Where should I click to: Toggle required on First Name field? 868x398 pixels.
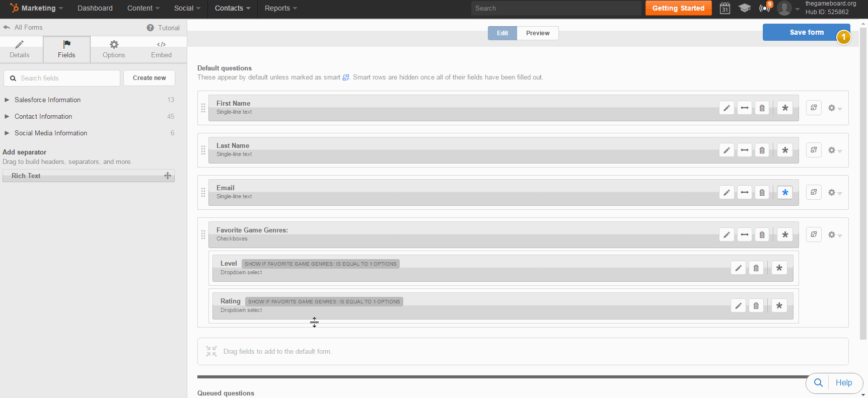click(785, 108)
